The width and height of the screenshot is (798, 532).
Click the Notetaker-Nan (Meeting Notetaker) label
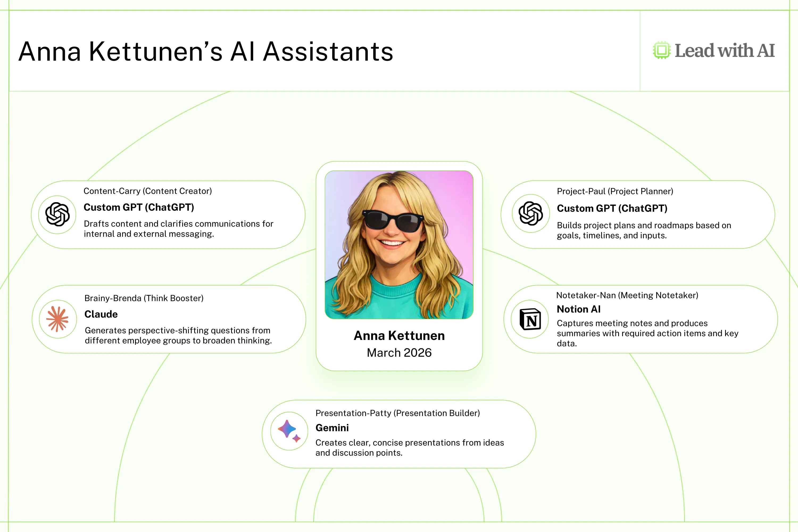pos(627,295)
